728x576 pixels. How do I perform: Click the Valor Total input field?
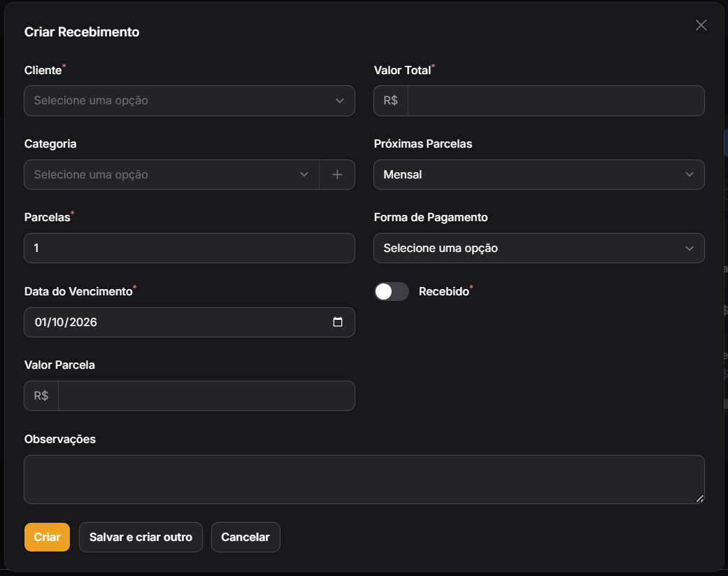tap(556, 101)
